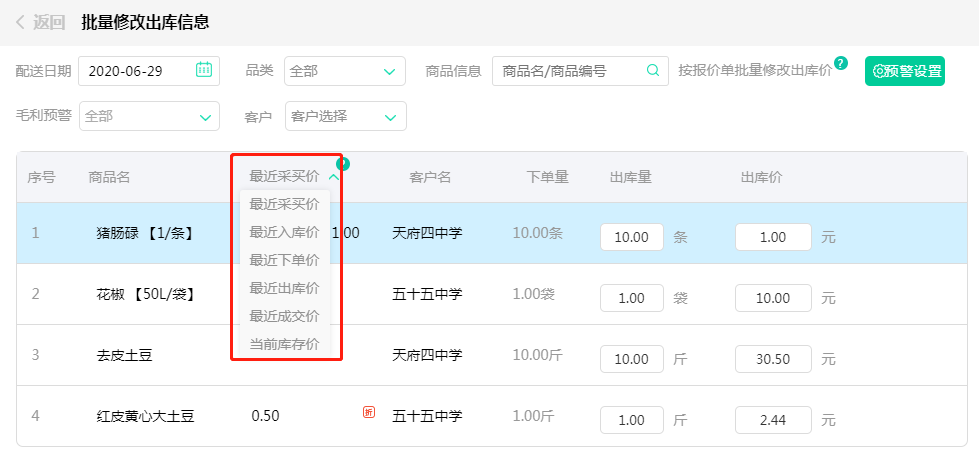This screenshot has width=979, height=467.
Task: Edit 出库量 10.00 for 猪肠碌
Action: point(632,237)
